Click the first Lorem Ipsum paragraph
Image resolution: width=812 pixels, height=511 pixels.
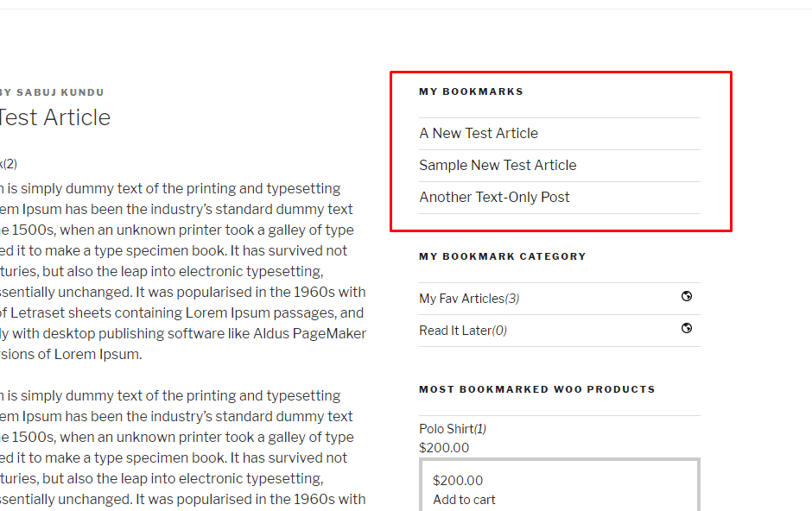coord(181,271)
